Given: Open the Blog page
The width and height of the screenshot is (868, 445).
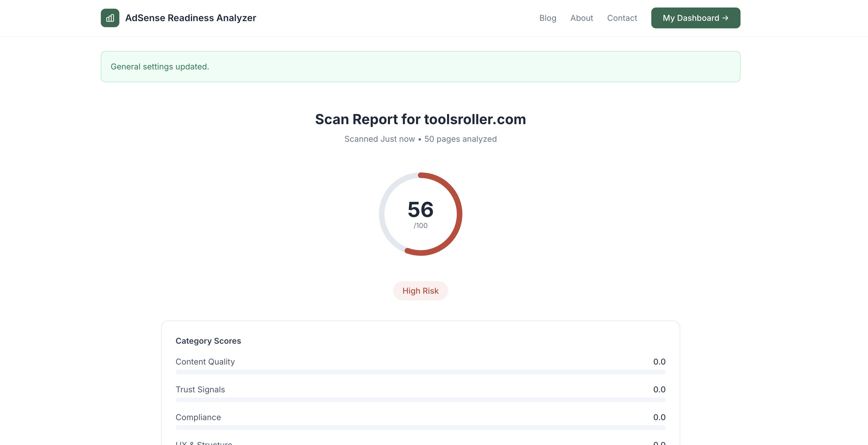Looking at the screenshot, I should click(x=548, y=18).
